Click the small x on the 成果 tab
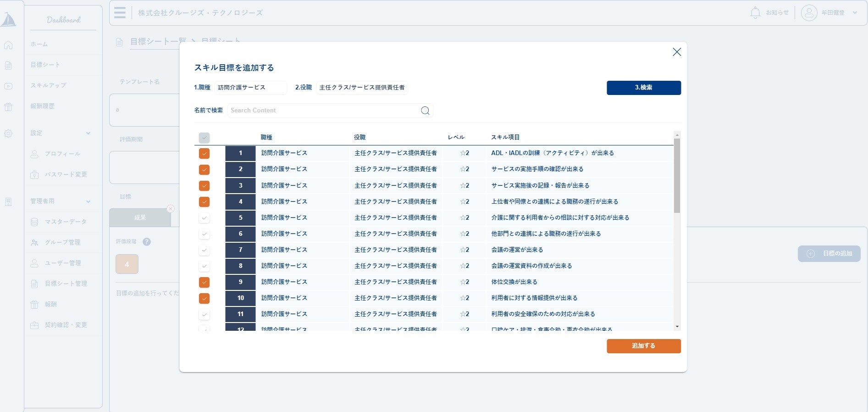Image resolution: width=868 pixels, height=412 pixels. [x=171, y=209]
